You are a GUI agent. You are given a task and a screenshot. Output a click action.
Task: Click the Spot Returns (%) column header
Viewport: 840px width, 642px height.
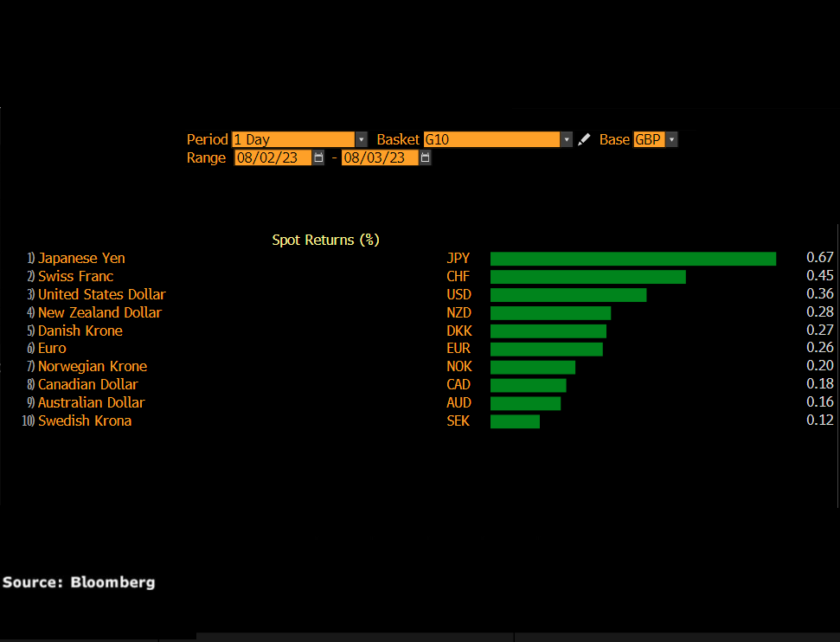tap(325, 240)
